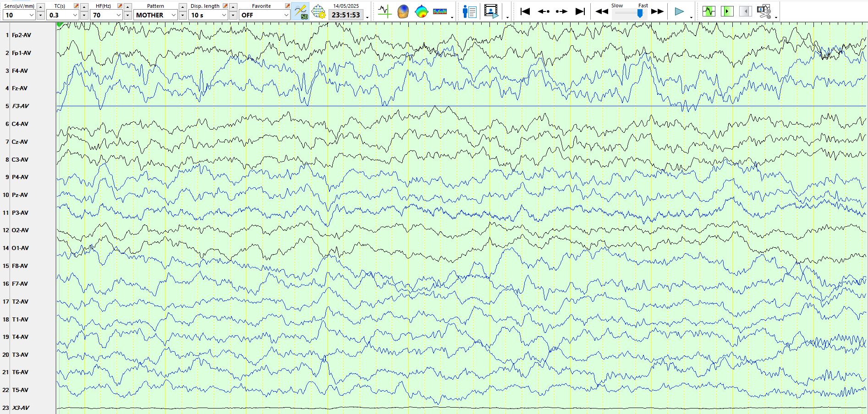Viewport: 868px width, 414px height.
Task: Click the greyed previous-event arrow icon
Action: click(746, 11)
